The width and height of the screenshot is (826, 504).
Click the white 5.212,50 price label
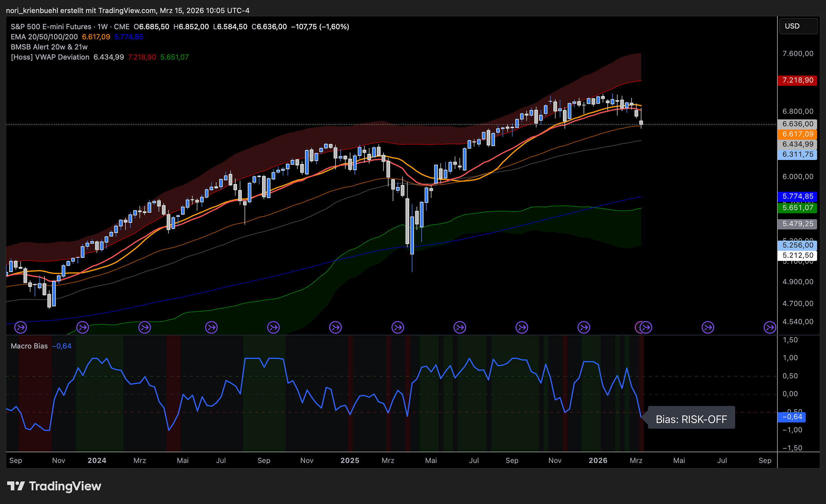[x=797, y=255]
